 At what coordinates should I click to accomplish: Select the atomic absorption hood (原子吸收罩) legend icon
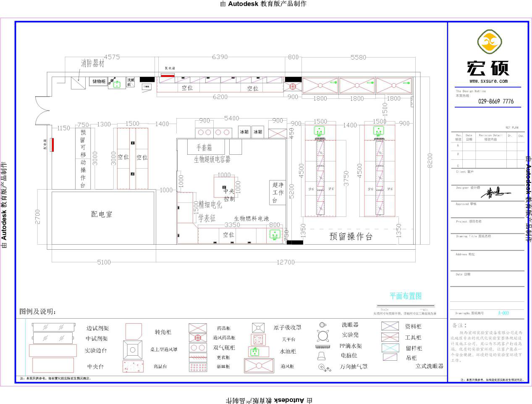point(258,328)
